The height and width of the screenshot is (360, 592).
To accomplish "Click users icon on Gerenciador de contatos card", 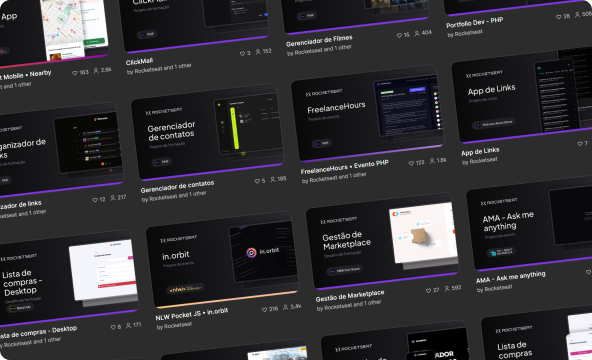I will (273, 179).
